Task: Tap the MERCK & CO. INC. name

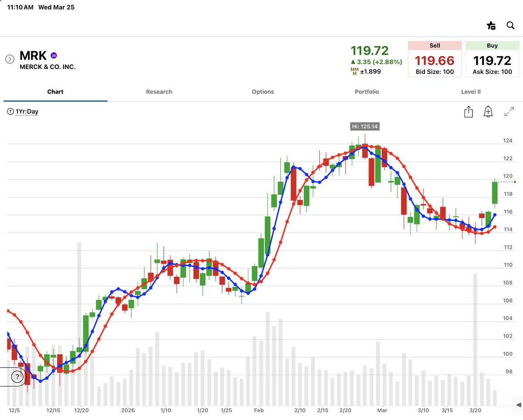Action: tap(48, 67)
